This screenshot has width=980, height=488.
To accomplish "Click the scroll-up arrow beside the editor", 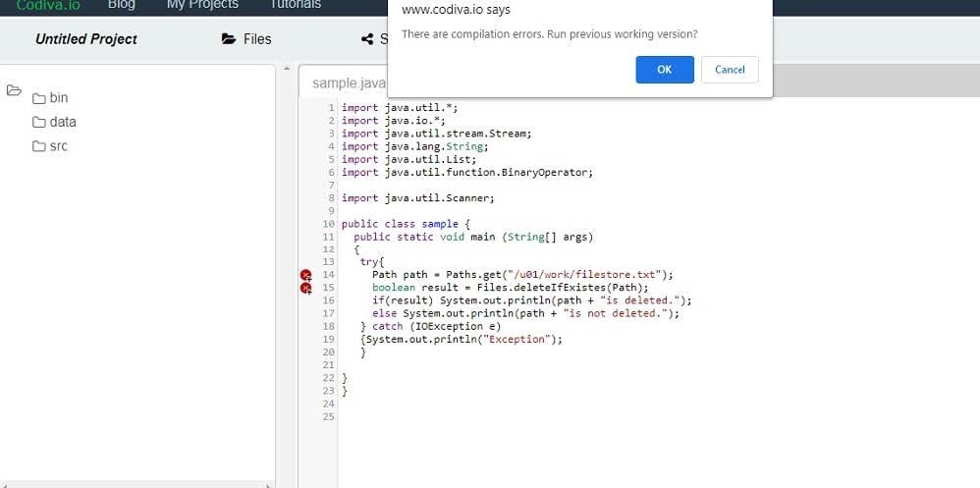I will pyautogui.click(x=287, y=71).
